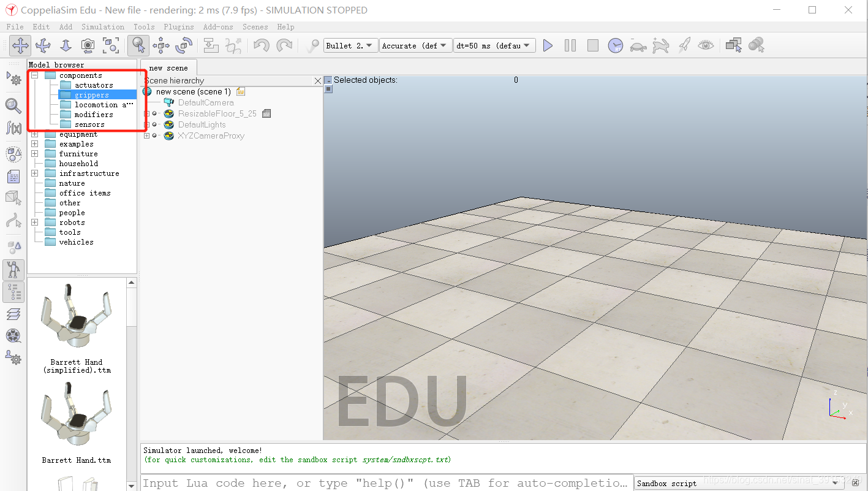The width and height of the screenshot is (868, 491).
Task: Toggle threaded rendering rocket icon
Action: tap(684, 45)
